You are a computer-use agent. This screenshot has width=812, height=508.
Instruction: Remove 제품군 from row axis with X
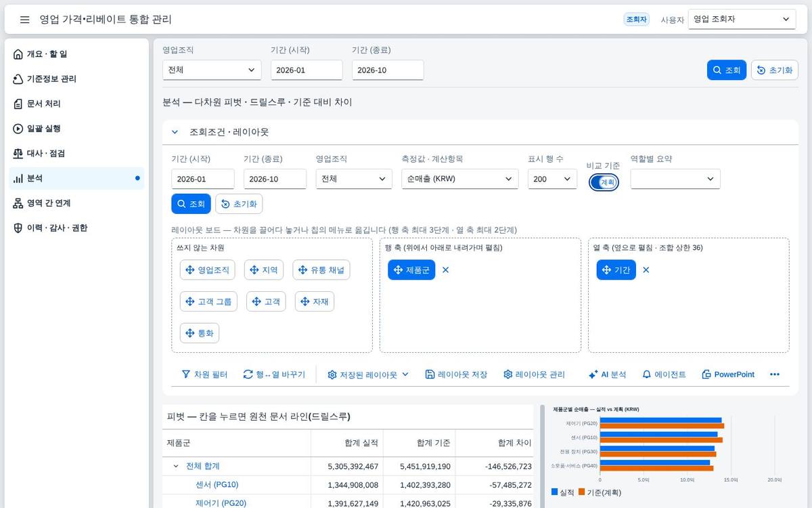coord(445,270)
